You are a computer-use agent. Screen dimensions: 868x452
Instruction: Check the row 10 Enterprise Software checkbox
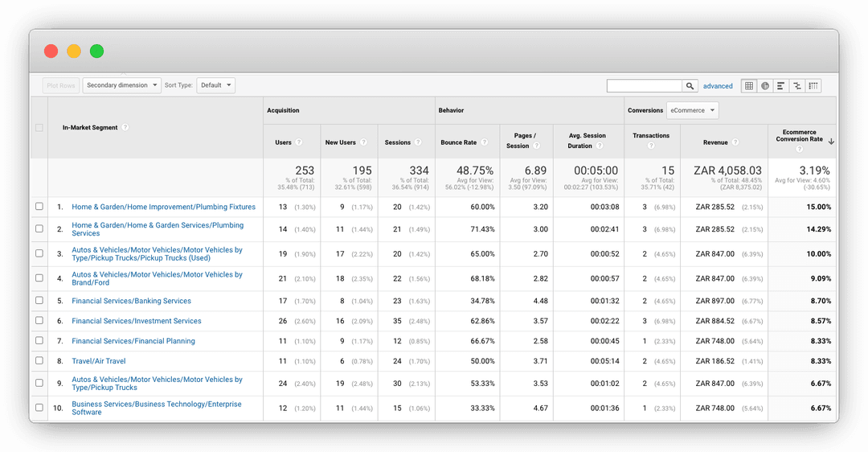point(39,407)
